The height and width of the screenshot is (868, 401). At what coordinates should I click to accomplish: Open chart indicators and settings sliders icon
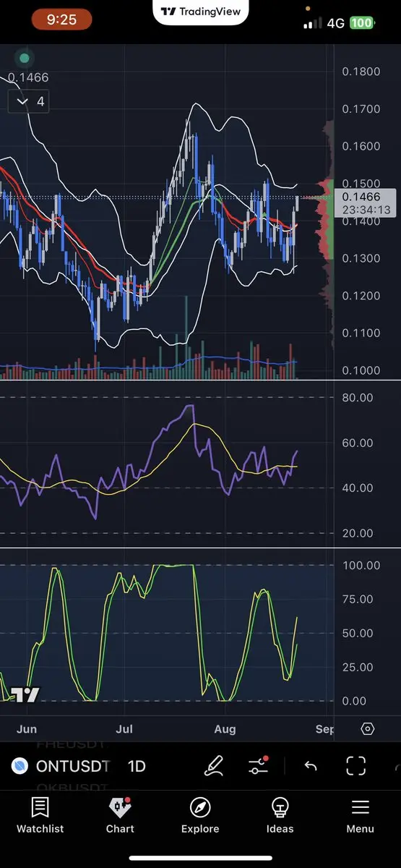pos(258,765)
